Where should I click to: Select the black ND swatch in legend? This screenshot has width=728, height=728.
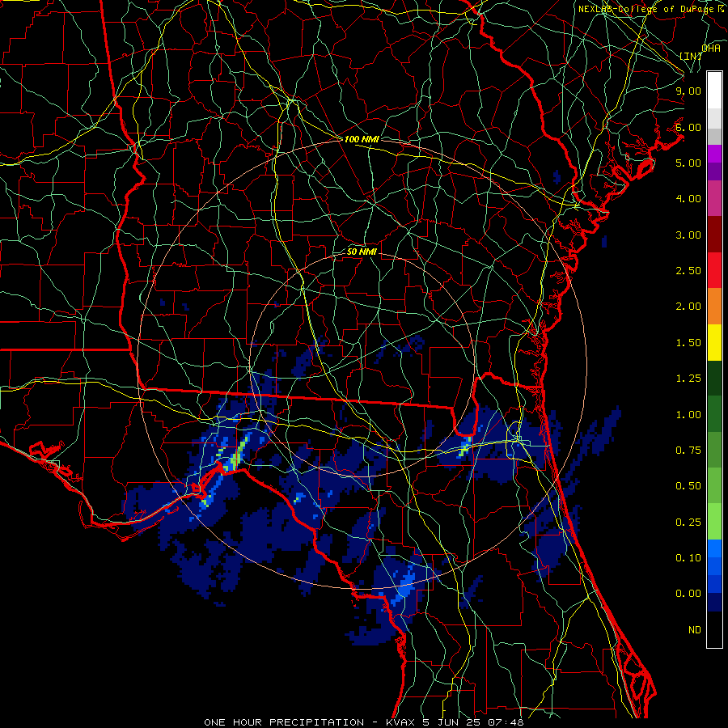pos(714,629)
